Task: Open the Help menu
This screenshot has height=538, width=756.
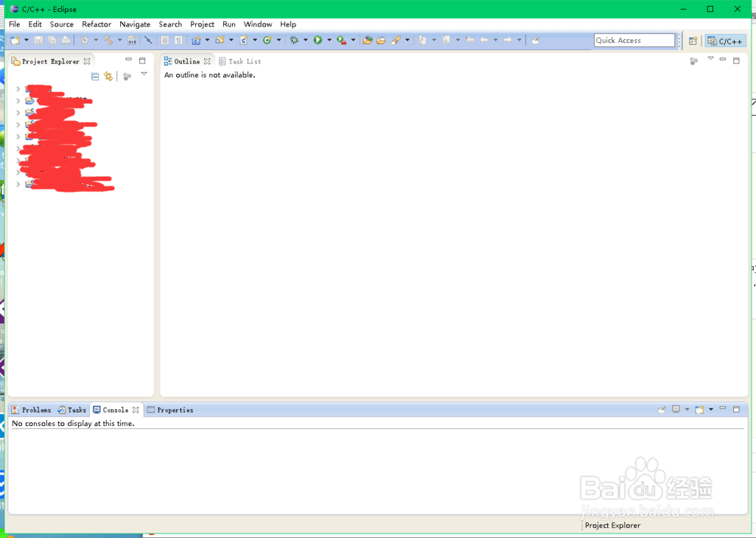Action: coord(288,24)
